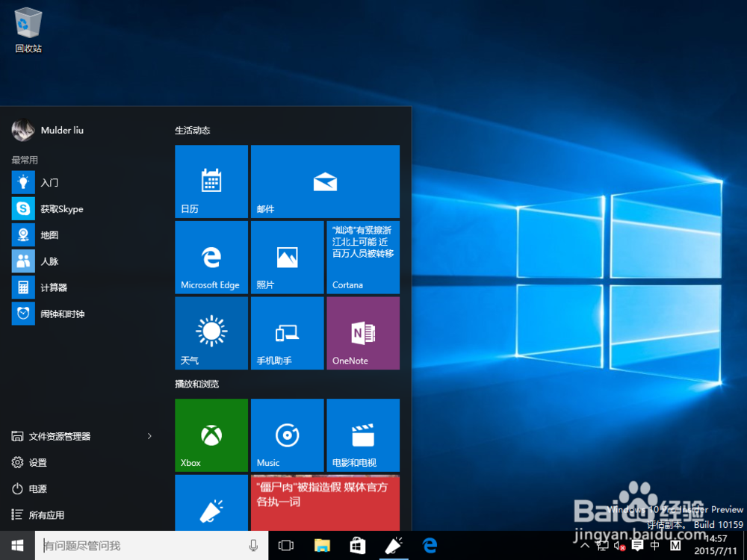Open the 天气 weather tile
Viewport: 747px width, 560px height.
pyautogui.click(x=211, y=333)
